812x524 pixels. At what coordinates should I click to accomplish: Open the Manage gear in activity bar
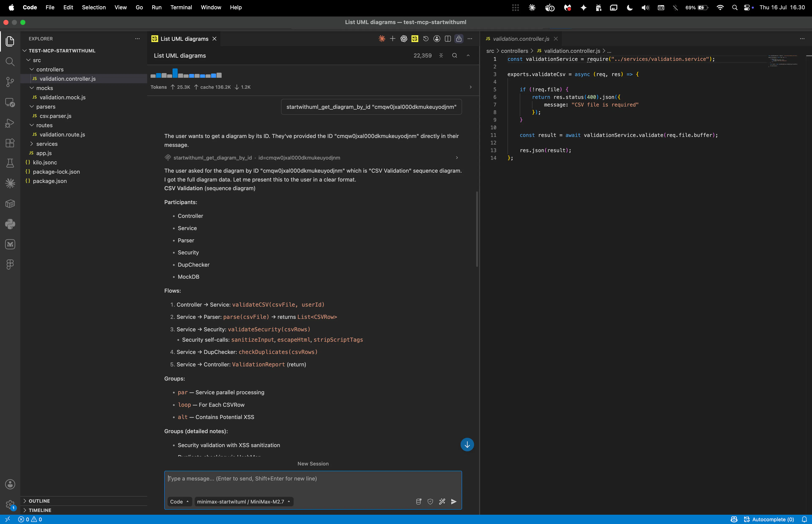10,505
